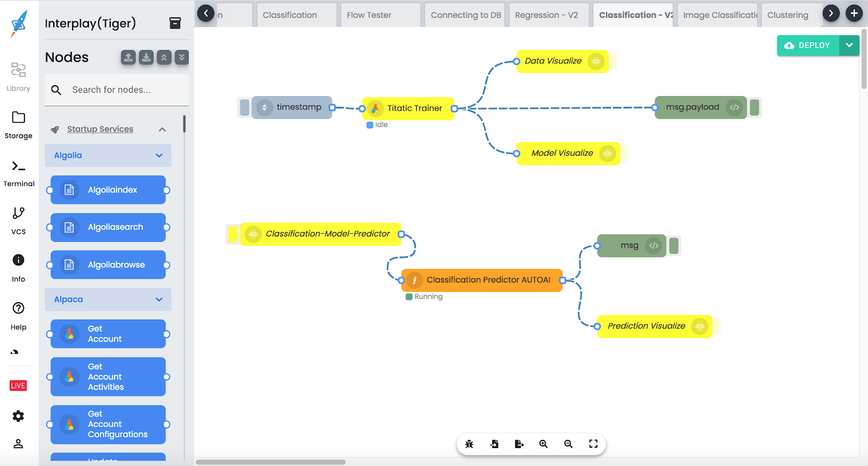Screen dimensions: 868x466
Task: Open the DEPLOY options dropdown arrow
Action: [849, 46]
